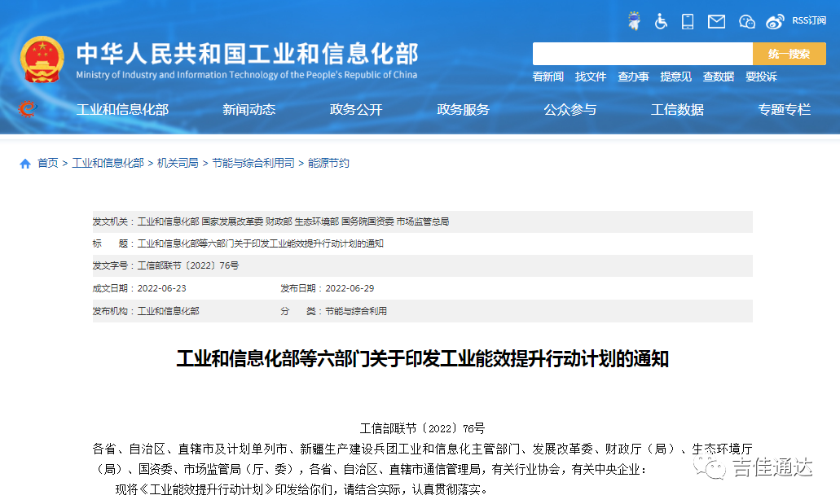
Task: Open the 新闻动态 navigation menu
Action: pos(248,109)
